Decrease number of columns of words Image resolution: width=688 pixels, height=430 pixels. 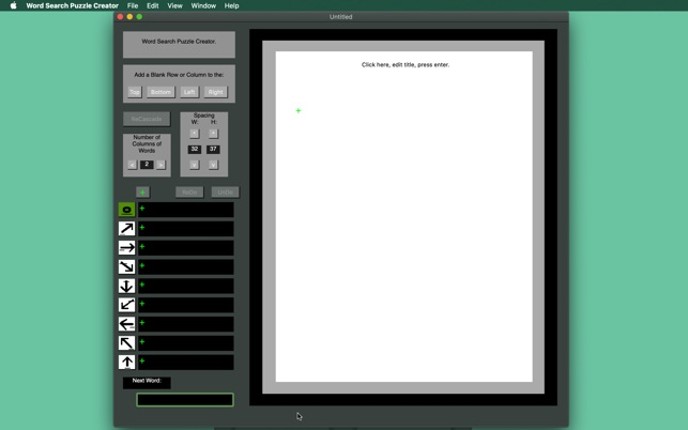[133, 165]
